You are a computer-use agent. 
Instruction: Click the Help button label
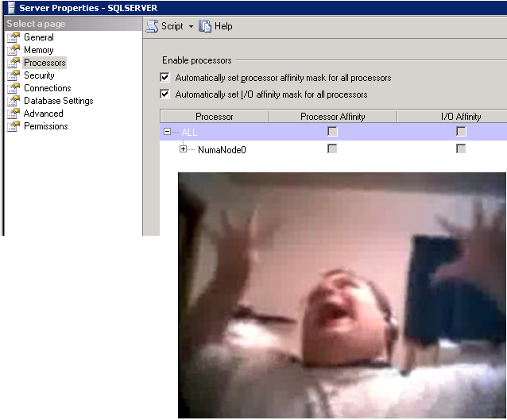pos(223,26)
